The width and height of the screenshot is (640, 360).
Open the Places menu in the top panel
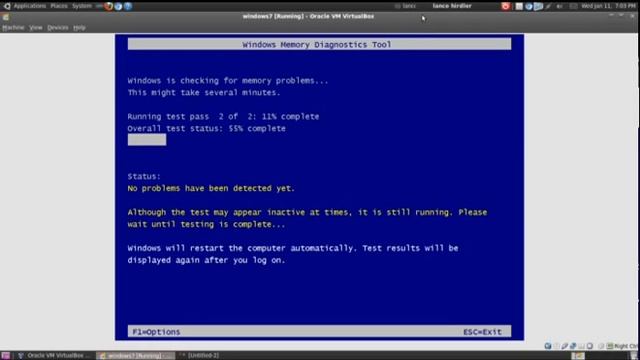pyautogui.click(x=59, y=6)
